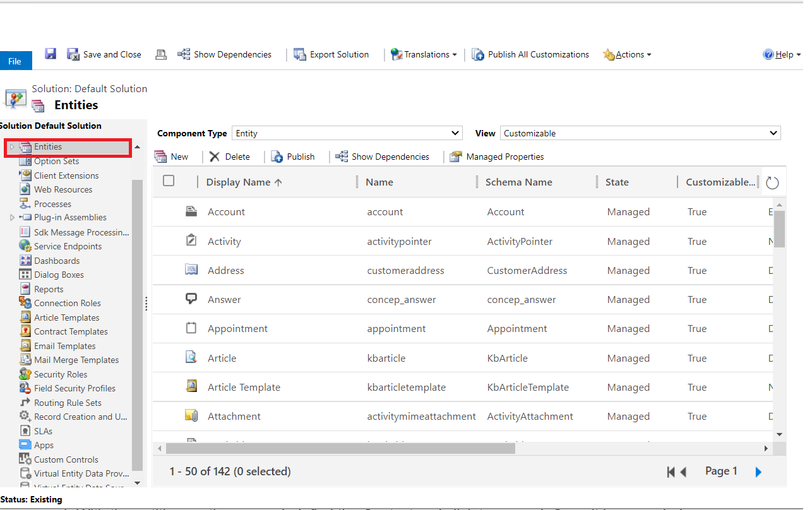
Task: Click the grid refresh icon
Action: pyautogui.click(x=772, y=183)
